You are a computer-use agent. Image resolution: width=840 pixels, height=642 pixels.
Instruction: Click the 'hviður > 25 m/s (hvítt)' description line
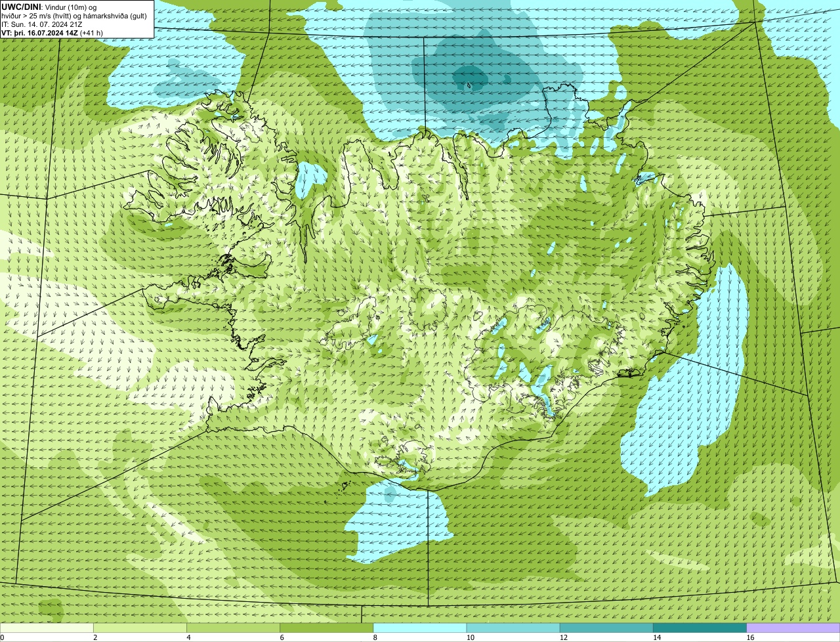[x=74, y=16]
